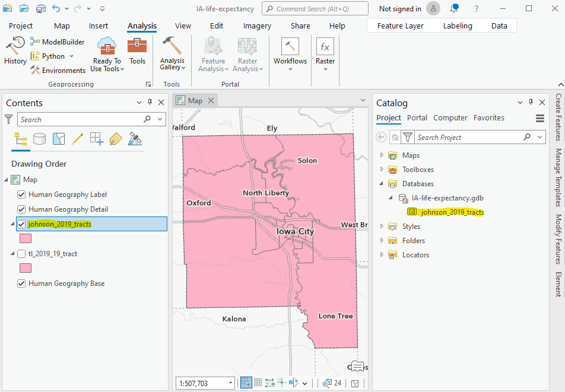Filter the Contents pane
The width and height of the screenshot is (565, 392).
point(9,119)
